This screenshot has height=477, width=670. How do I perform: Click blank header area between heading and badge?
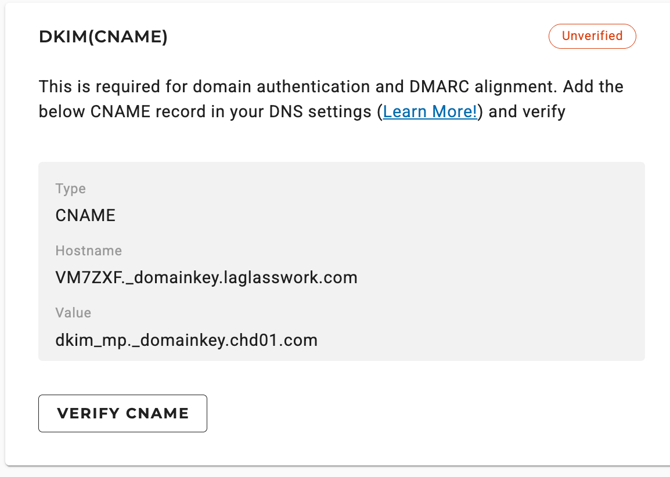[357, 37]
